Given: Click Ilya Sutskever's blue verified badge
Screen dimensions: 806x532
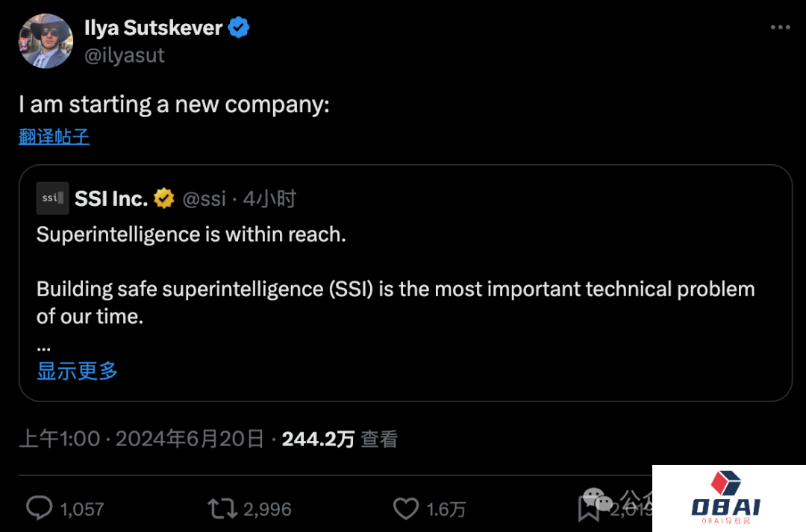Looking at the screenshot, I should [237, 27].
